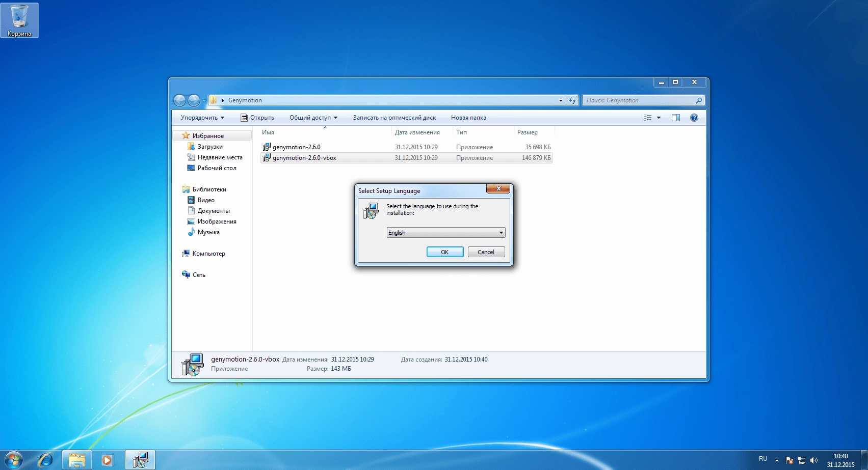This screenshot has width=868, height=470.
Task: Click the address bar Genymotion path
Action: 245,100
